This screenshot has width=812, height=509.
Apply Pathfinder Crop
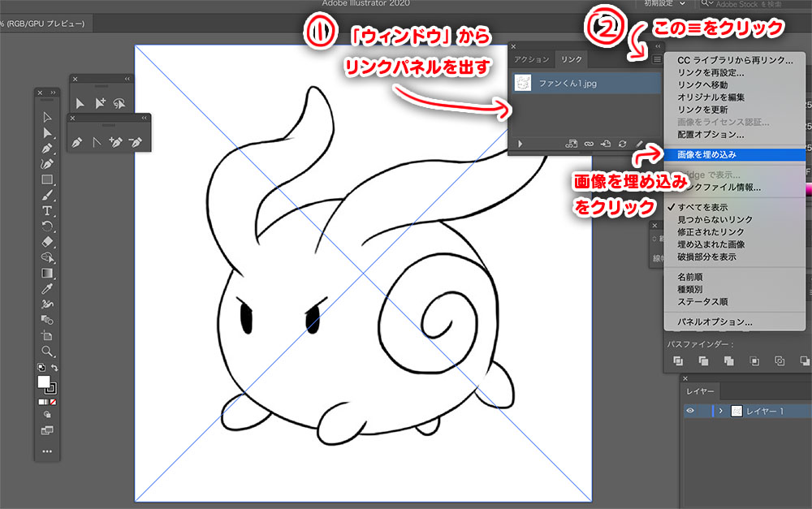[754, 361]
